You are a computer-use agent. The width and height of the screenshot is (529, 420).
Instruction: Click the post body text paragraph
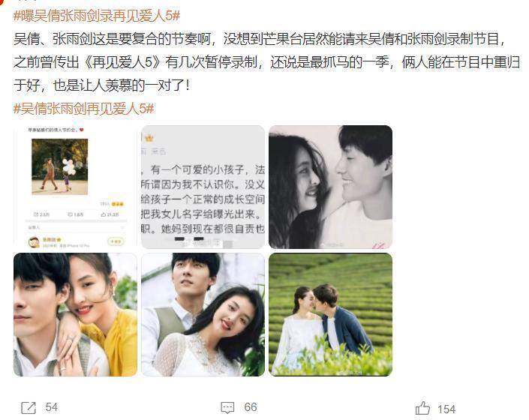(266, 62)
